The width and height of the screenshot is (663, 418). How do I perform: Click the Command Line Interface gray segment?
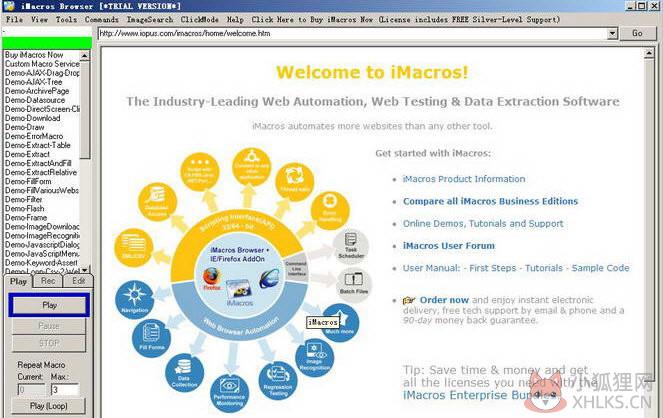(296, 267)
